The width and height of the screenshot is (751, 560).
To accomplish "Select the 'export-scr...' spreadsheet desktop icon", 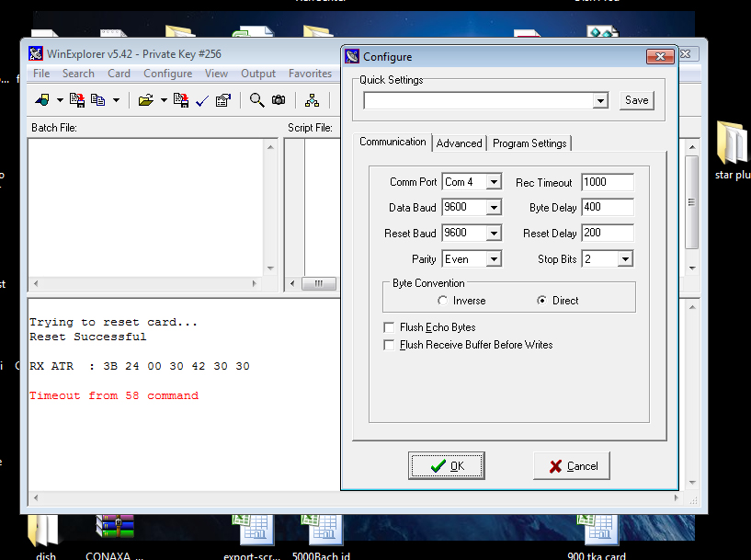I will click(252, 536).
